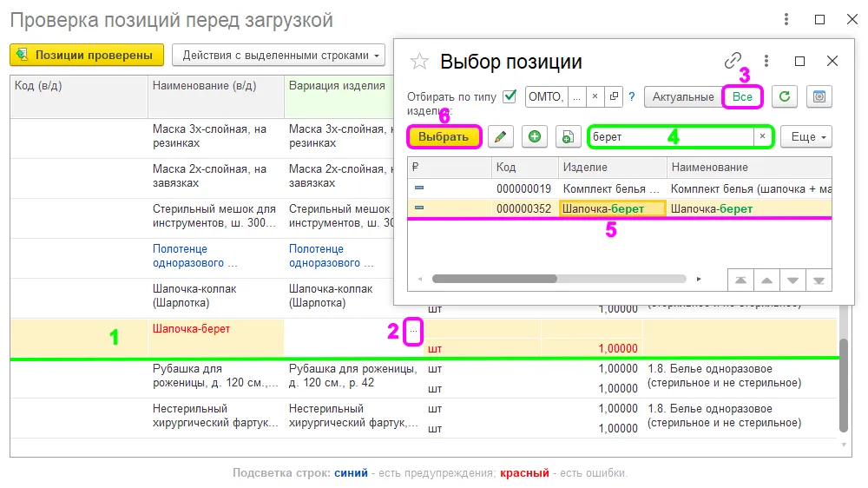This screenshot has width=868, height=488.
Task: Click red 1,00000 quantity value
Action: coord(618,348)
